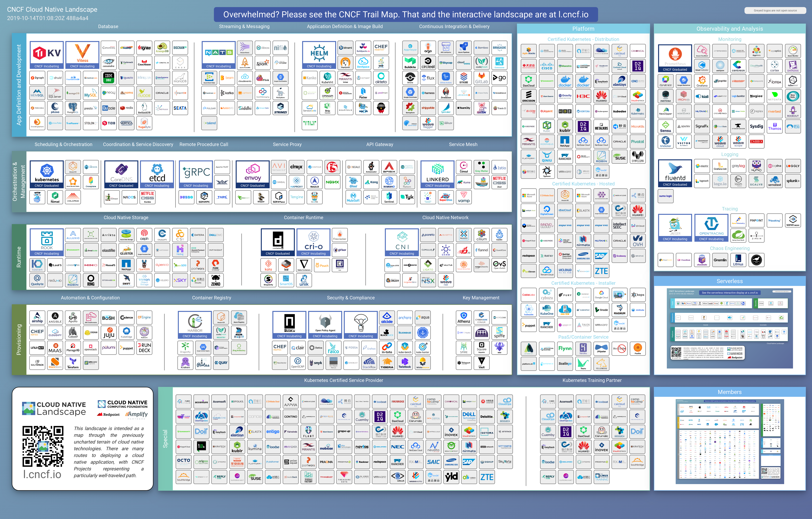Click the Helm logo card
The height and width of the screenshot is (519, 812).
pos(319,55)
